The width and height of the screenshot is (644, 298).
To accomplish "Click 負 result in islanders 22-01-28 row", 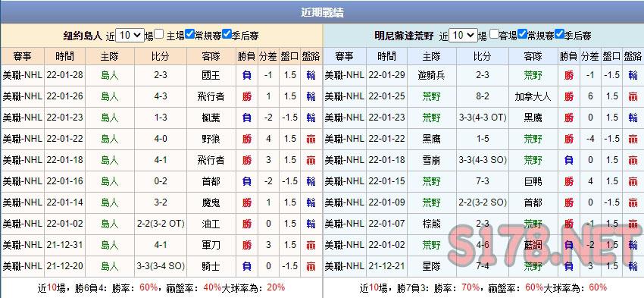I will [247, 75].
